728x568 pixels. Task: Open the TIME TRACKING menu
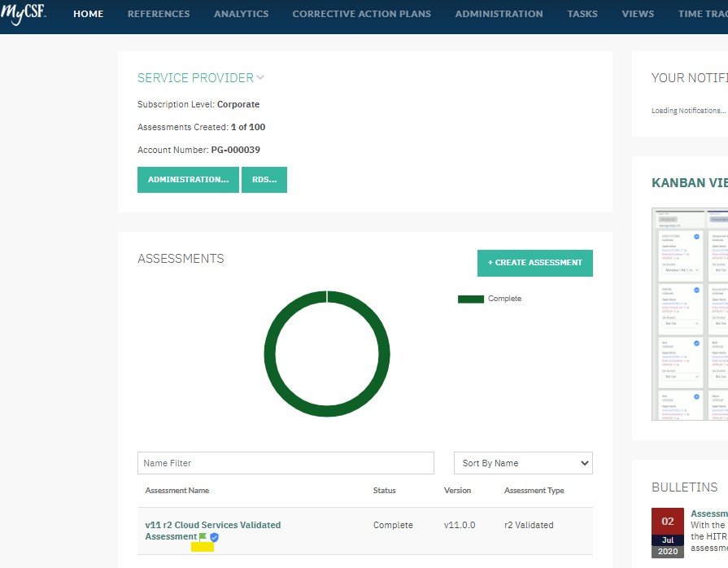(x=703, y=14)
